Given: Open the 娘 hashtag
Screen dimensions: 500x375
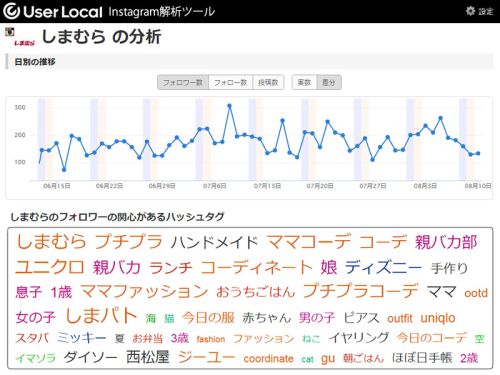Looking at the screenshot, I should [x=329, y=267].
